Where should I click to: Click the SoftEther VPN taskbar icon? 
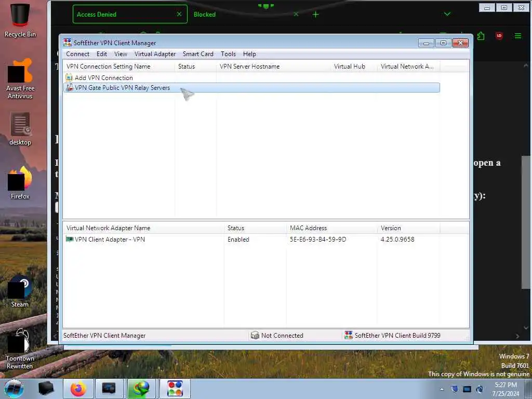(175, 389)
